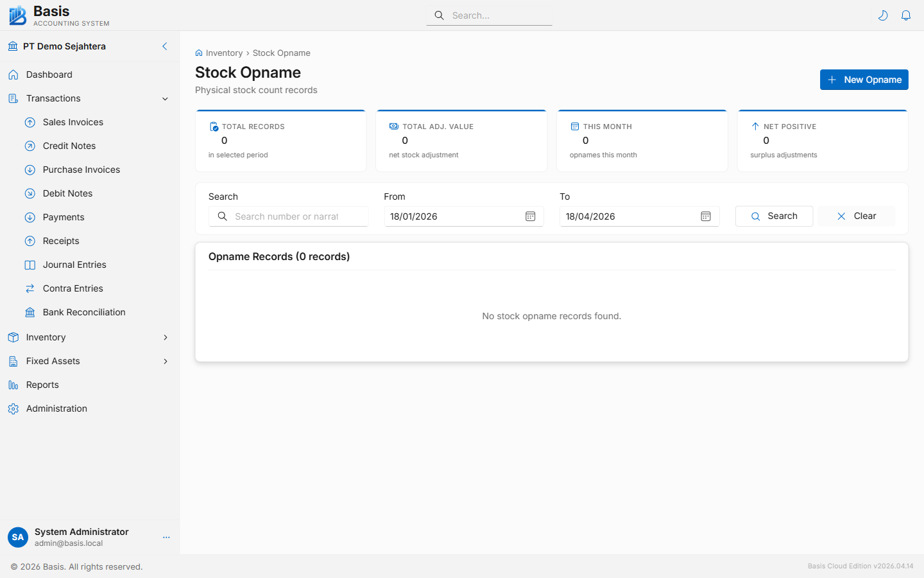
Task: Clear the filters with the Clear button
Action: 856,216
